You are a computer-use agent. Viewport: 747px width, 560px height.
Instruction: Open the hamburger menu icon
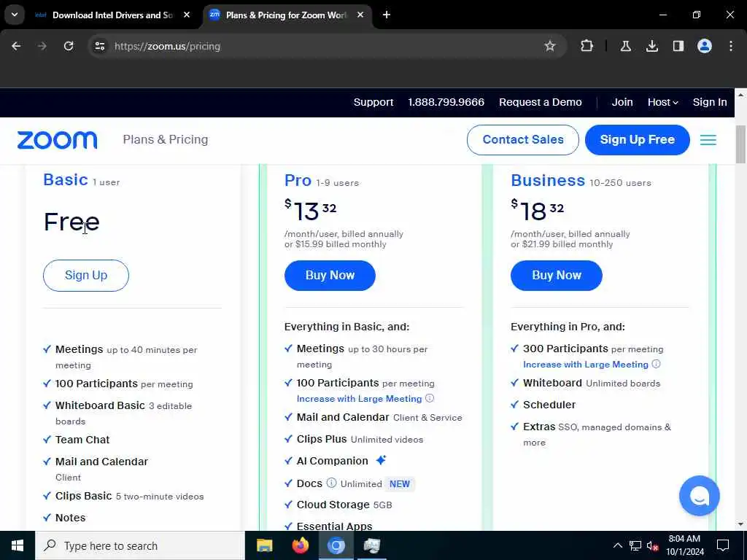point(708,140)
